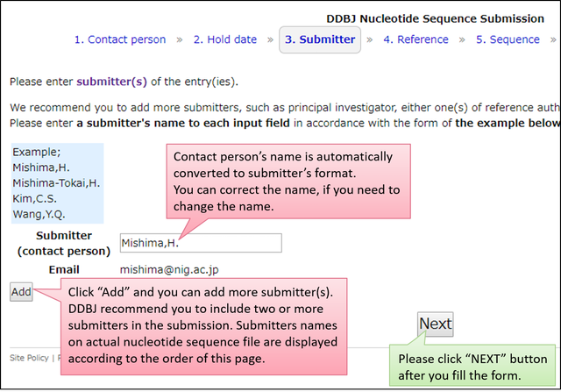Open the 2. Hold date step
This screenshot has width=561, height=392.
tap(225, 39)
